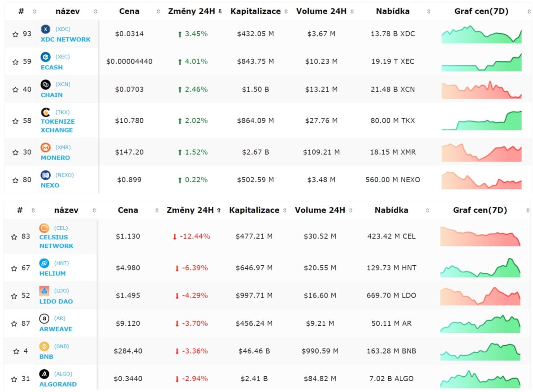Click the Helium coin logo
This screenshot has width=533, height=392.
(44, 263)
